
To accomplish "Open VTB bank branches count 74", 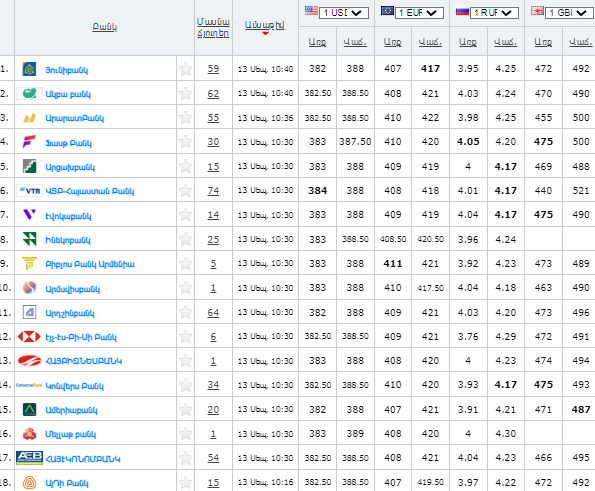I will [213, 191].
